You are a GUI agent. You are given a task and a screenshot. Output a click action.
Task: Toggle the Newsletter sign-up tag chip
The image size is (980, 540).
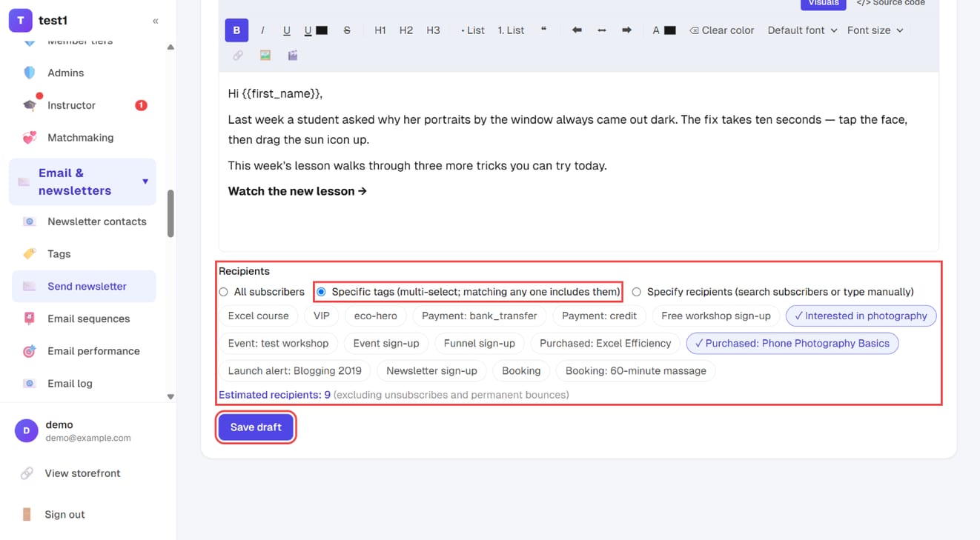click(x=431, y=370)
